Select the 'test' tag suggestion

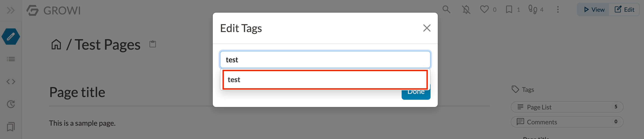(x=325, y=80)
